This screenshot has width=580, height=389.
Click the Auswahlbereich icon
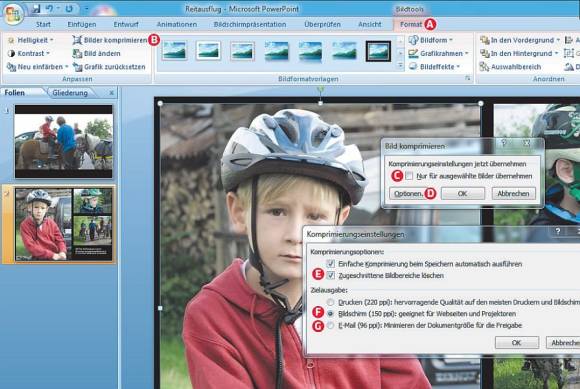point(484,67)
